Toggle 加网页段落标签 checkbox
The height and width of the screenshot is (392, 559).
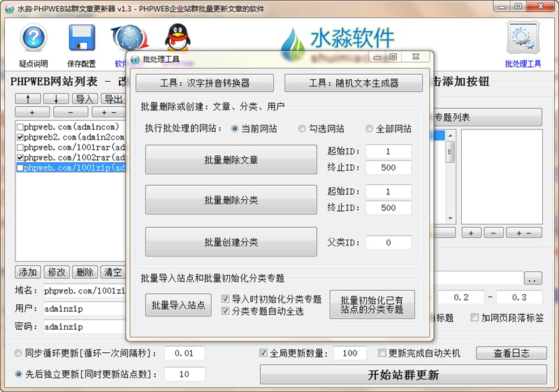pos(474,317)
